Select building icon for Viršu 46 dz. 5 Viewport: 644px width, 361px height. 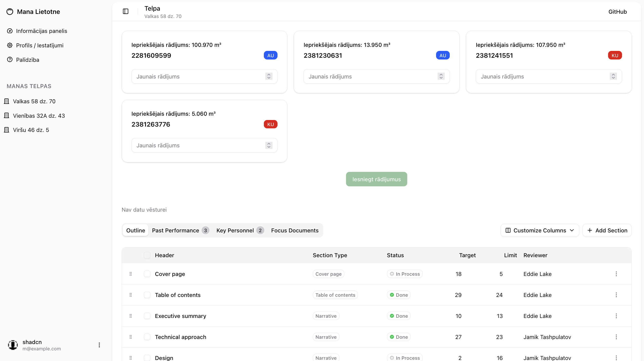[x=7, y=130]
